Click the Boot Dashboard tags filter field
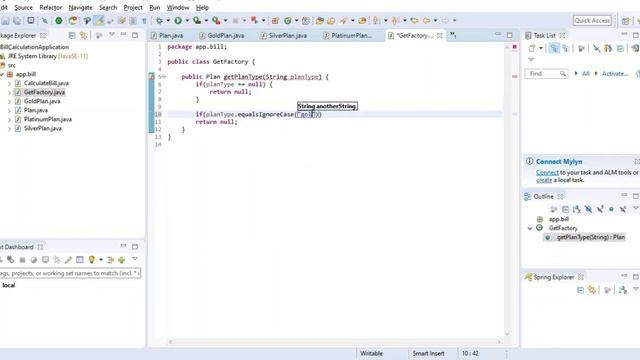640x360 pixels. click(x=70, y=273)
